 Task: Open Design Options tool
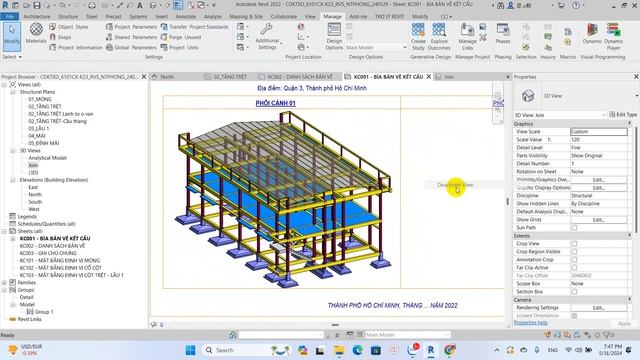click(x=334, y=36)
